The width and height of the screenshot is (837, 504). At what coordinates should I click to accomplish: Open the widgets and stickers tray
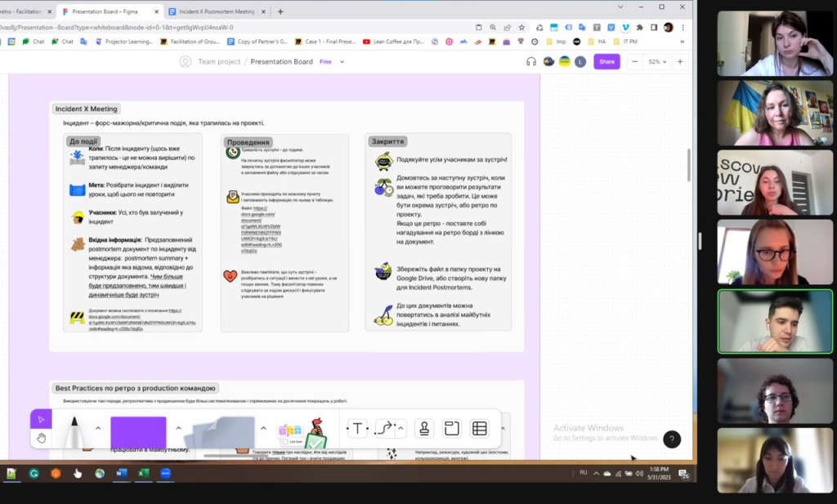(x=302, y=433)
